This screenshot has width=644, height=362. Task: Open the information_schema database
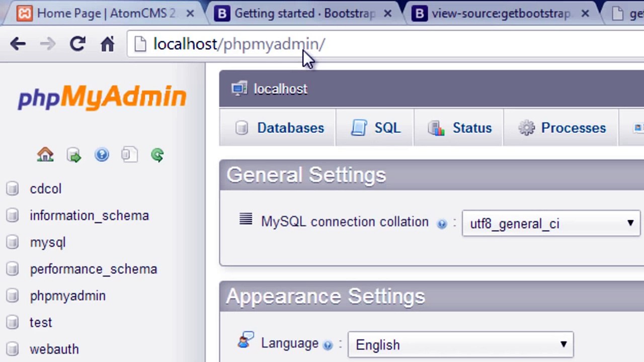90,216
